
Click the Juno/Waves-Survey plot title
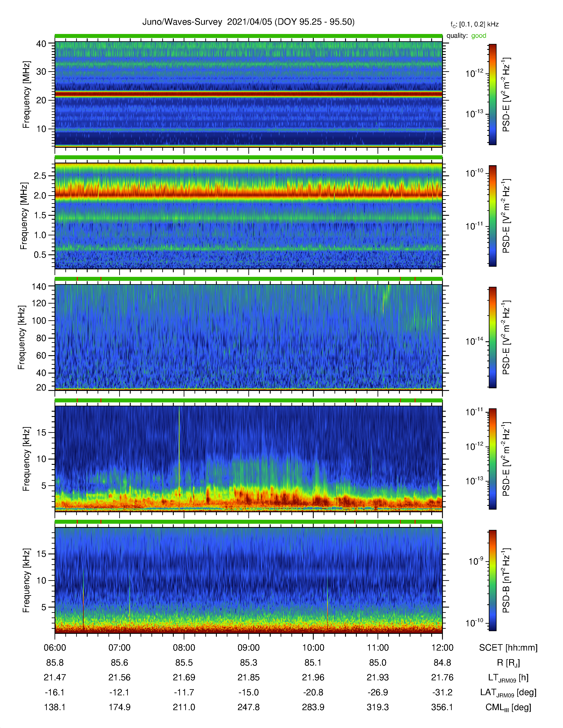pos(248,22)
